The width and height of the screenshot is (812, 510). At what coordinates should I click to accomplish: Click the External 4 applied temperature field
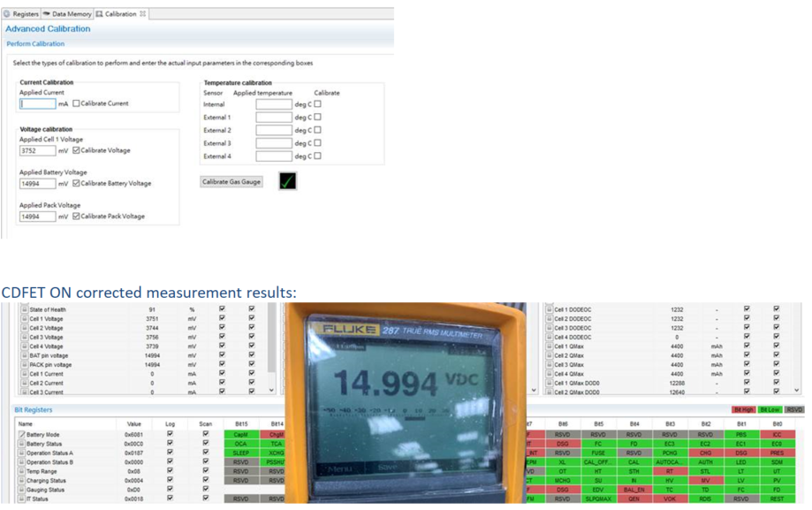coord(274,156)
